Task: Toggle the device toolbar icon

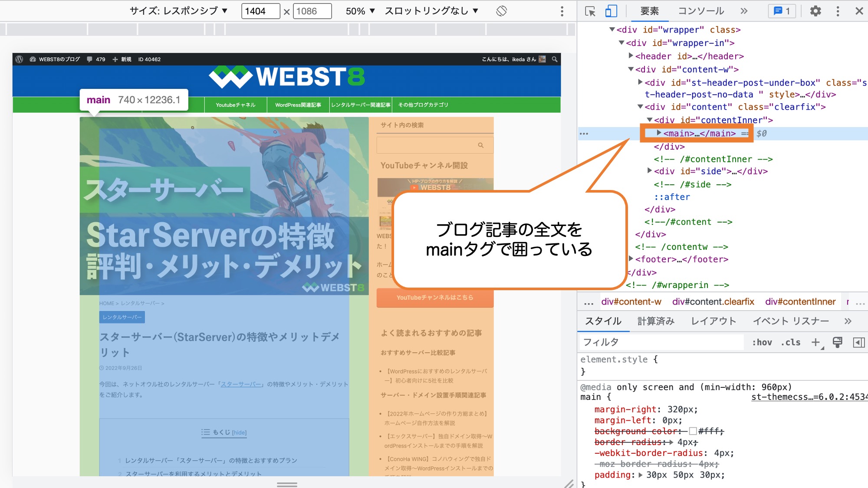Action: tap(611, 11)
